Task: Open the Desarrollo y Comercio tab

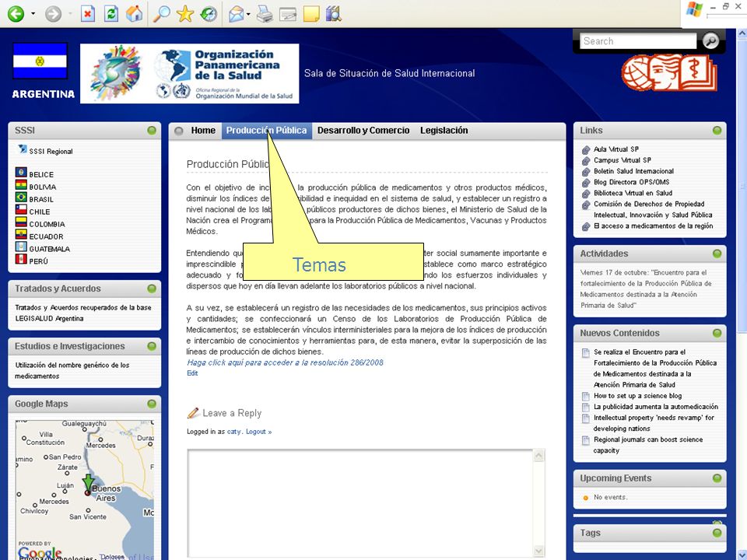Action: [363, 131]
